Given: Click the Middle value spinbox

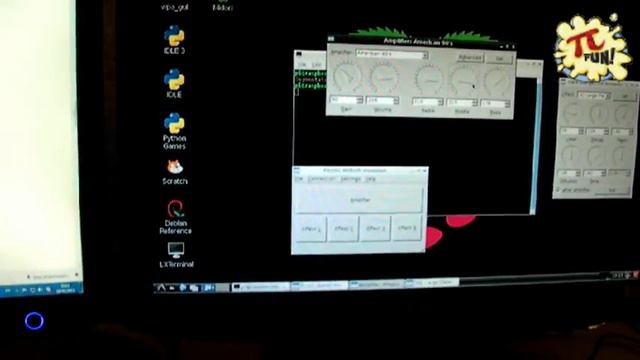Looking at the screenshot, I should (462, 103).
